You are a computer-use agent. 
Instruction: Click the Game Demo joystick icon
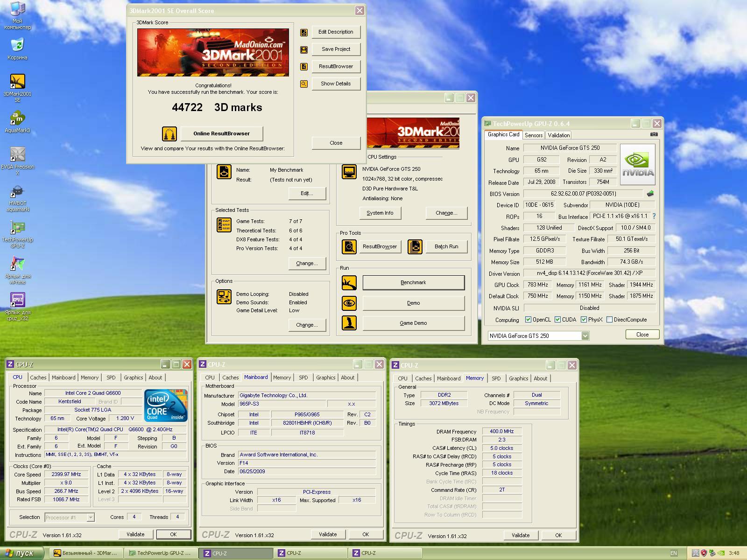[x=349, y=323]
